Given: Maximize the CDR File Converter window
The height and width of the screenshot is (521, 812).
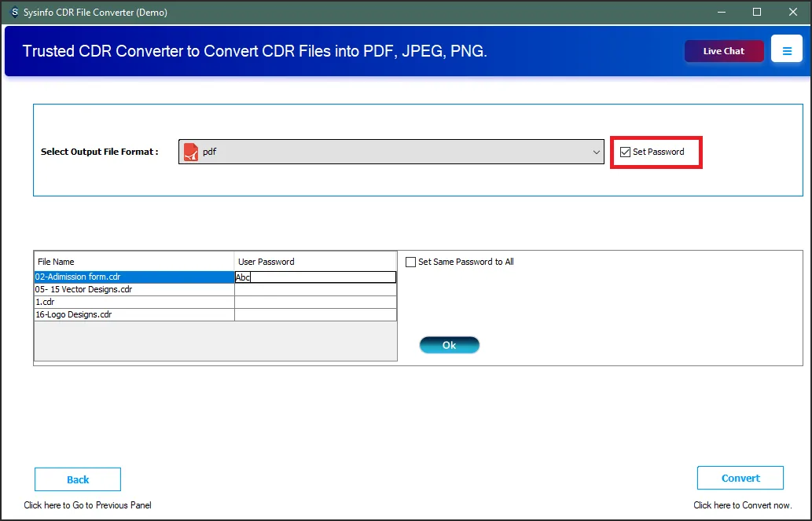Looking at the screenshot, I should (x=757, y=12).
